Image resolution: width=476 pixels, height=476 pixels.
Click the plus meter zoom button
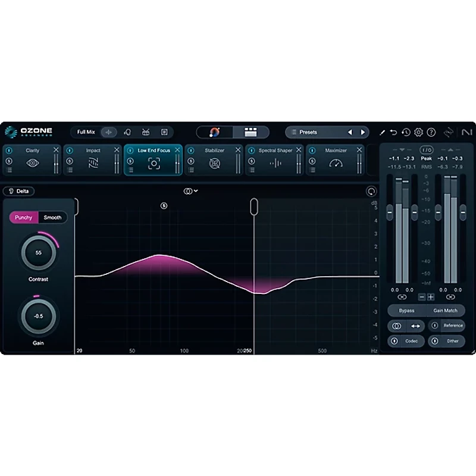[x=431, y=297]
